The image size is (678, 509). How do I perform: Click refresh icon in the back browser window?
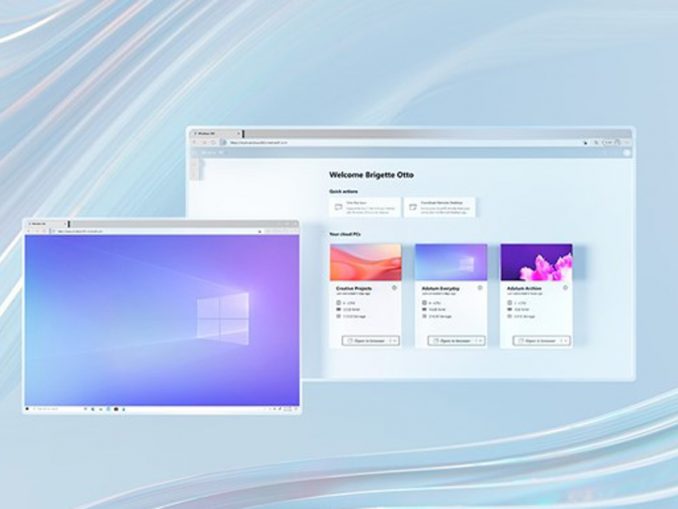tap(213, 142)
